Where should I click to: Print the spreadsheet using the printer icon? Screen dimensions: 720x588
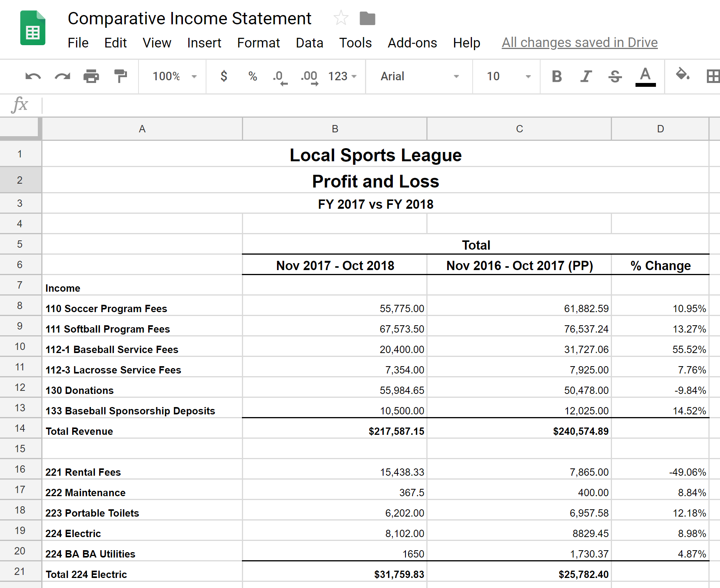pos(91,76)
